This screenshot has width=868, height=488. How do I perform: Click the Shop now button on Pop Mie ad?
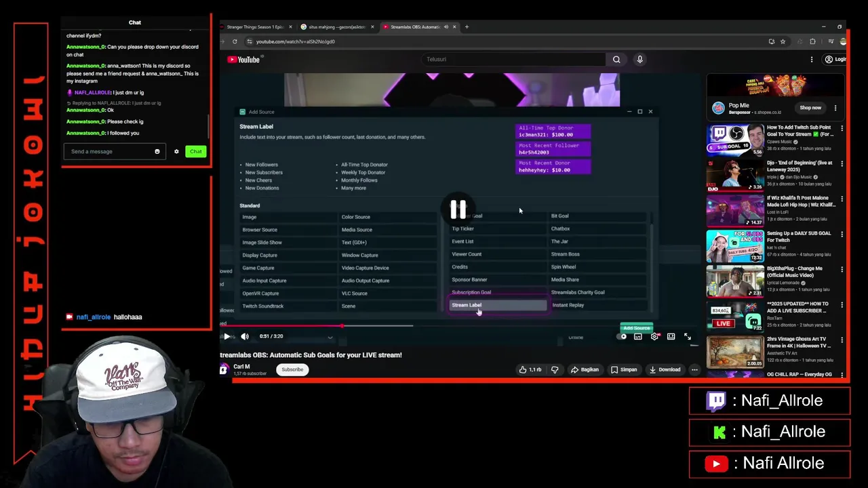coord(810,108)
